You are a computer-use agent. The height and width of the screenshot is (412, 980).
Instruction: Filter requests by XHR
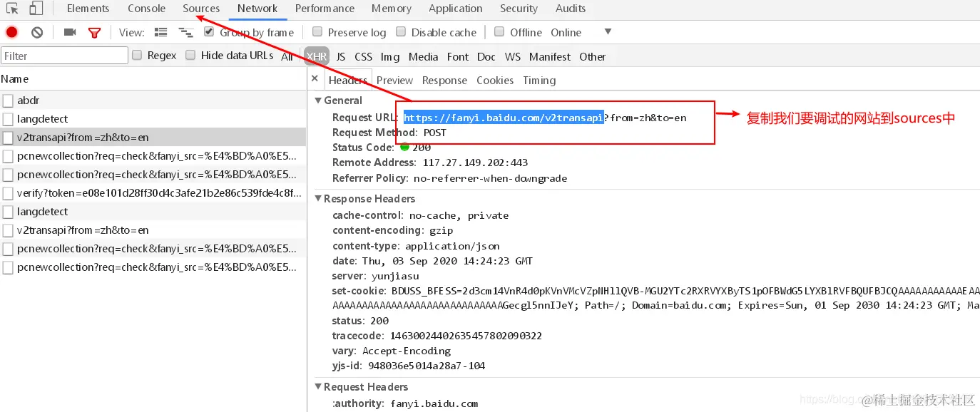317,56
